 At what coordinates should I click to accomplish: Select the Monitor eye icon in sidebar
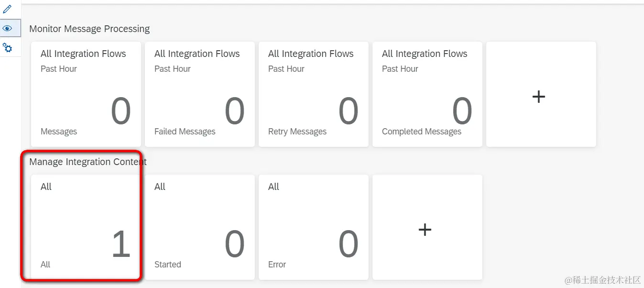point(7,29)
